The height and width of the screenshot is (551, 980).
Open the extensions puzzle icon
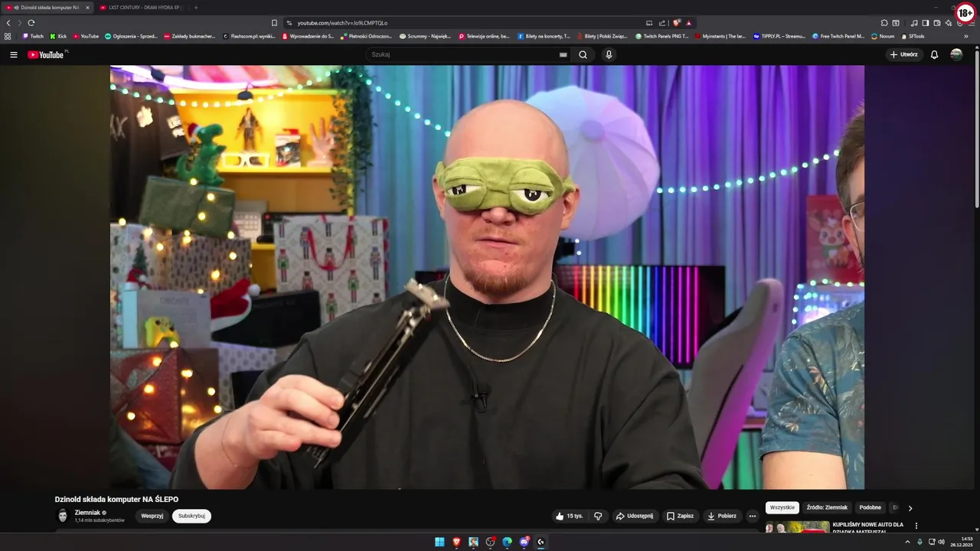coord(884,23)
